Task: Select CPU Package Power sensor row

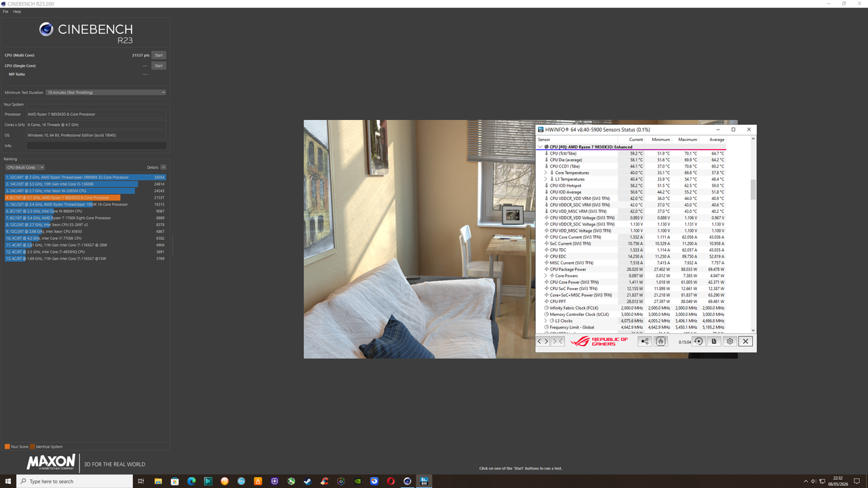Action: [x=635, y=269]
